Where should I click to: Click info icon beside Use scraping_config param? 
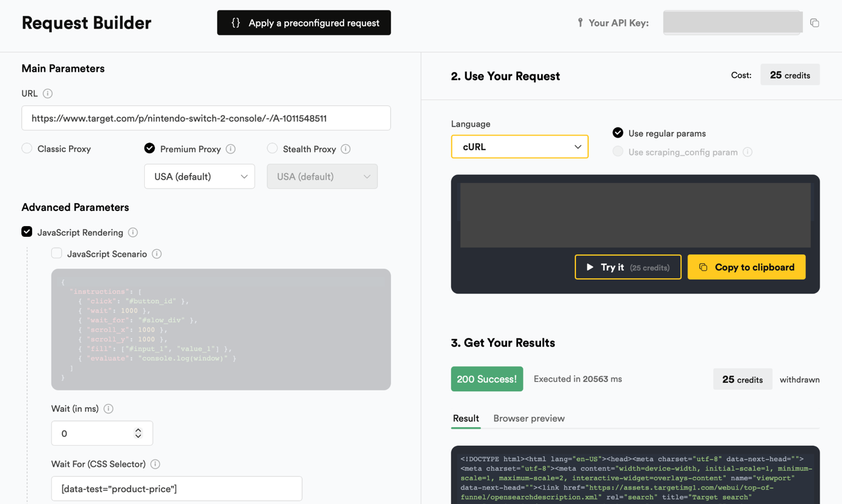(748, 152)
